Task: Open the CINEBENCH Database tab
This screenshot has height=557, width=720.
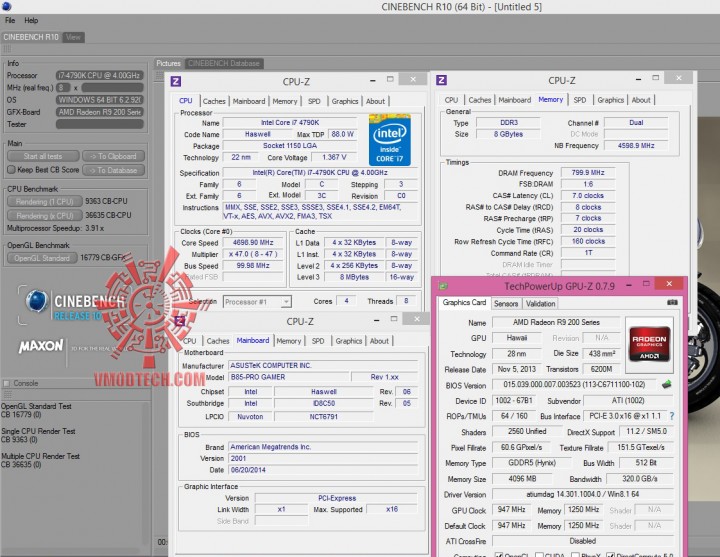Action: coord(224,63)
